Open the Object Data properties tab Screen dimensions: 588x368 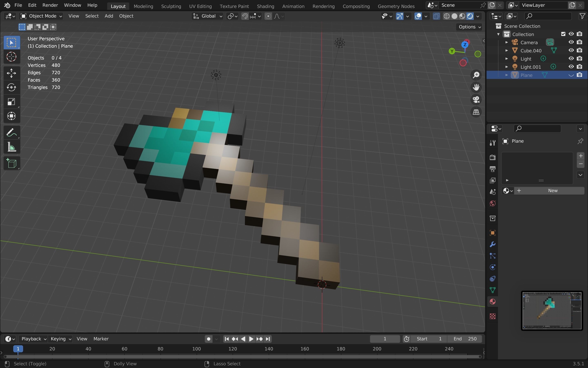tap(492, 290)
